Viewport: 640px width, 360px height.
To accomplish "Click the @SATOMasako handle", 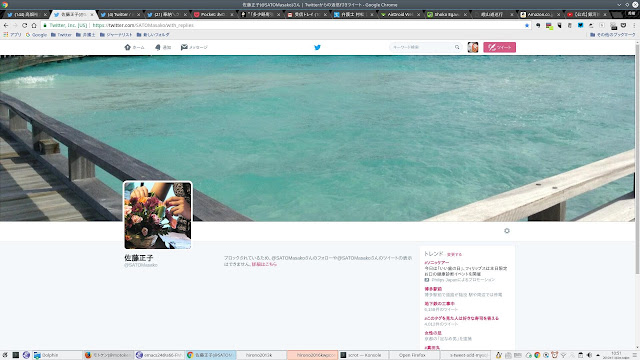I will point(141,265).
